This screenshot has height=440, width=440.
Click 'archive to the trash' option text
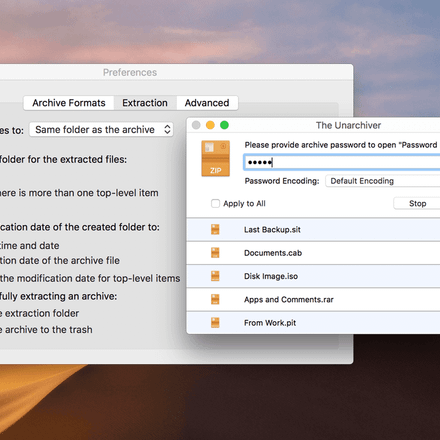point(49,330)
